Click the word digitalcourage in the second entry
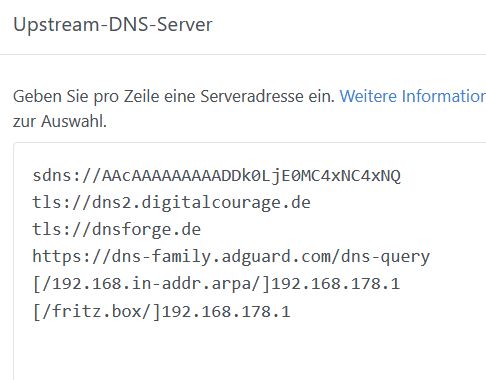This screenshot has width=486, height=380. coord(211,202)
